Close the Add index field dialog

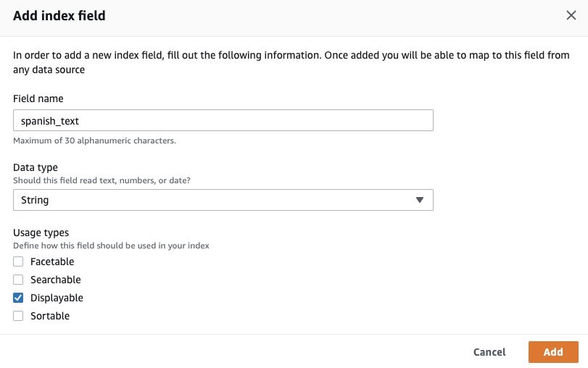571,15
